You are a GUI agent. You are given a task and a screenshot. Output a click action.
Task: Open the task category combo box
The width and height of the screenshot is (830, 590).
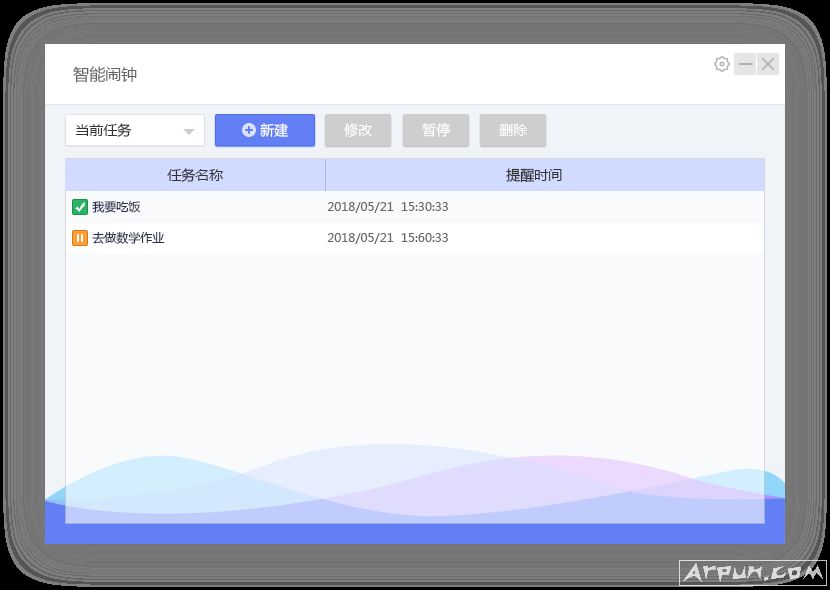coord(134,130)
